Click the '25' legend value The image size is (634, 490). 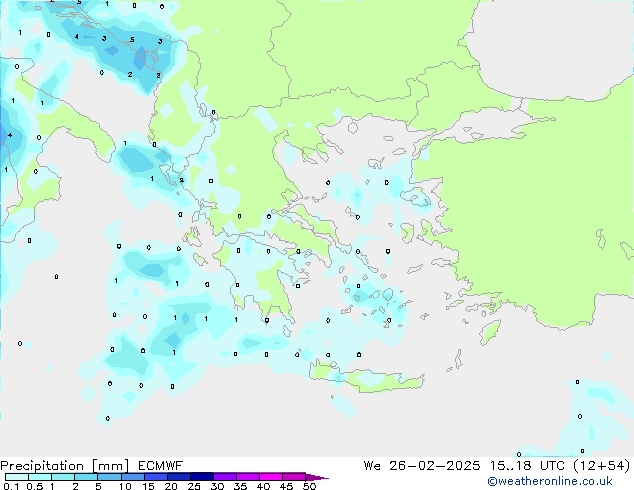pyautogui.click(x=194, y=486)
